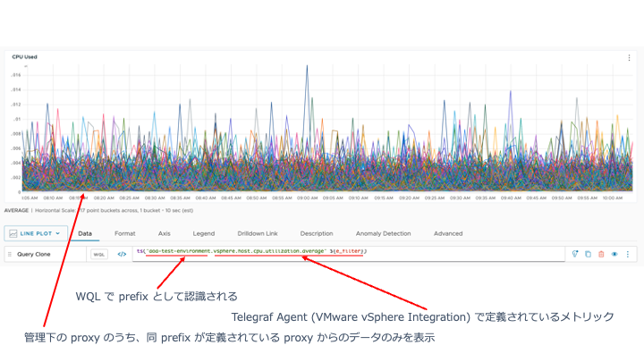Select the Drilldown Link tab
Screen dimensions: 644x362
258,233
